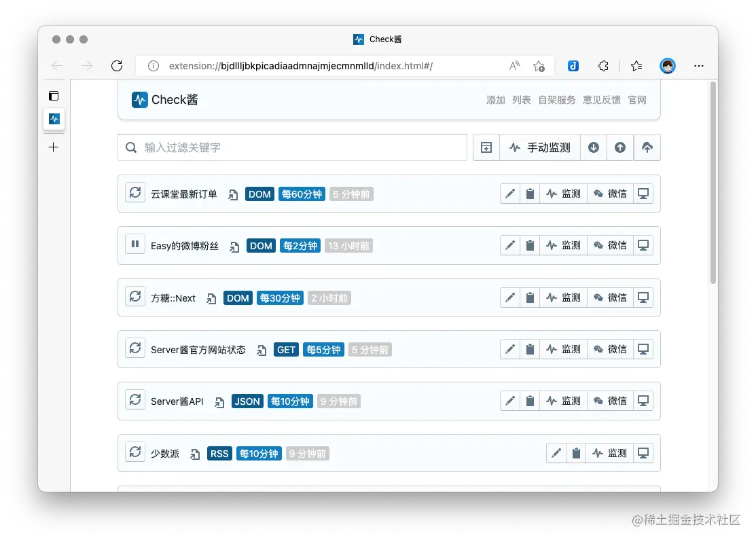Toggle the refresh status for Server酱官方网站状态
Image resolution: width=756 pixels, height=542 pixels.
pyautogui.click(x=135, y=348)
